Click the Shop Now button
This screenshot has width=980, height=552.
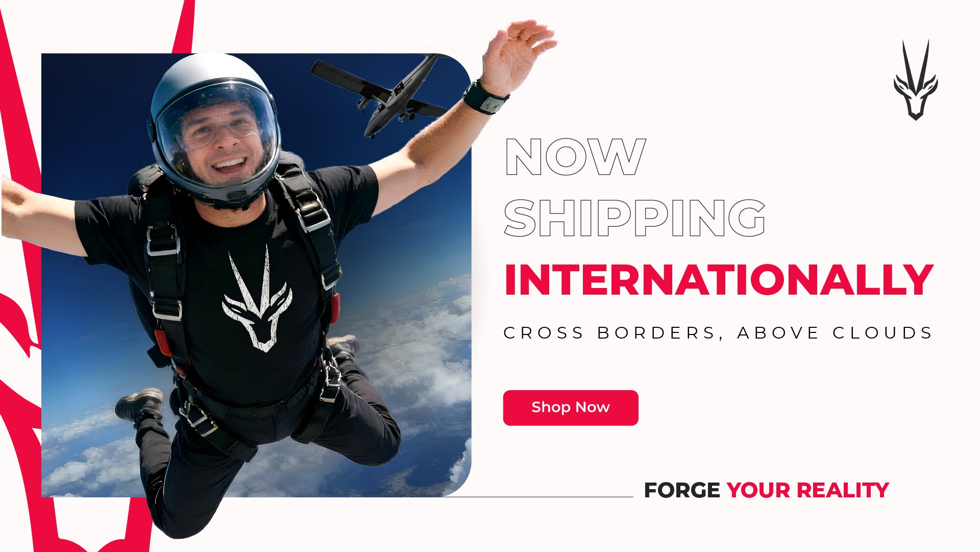click(571, 407)
